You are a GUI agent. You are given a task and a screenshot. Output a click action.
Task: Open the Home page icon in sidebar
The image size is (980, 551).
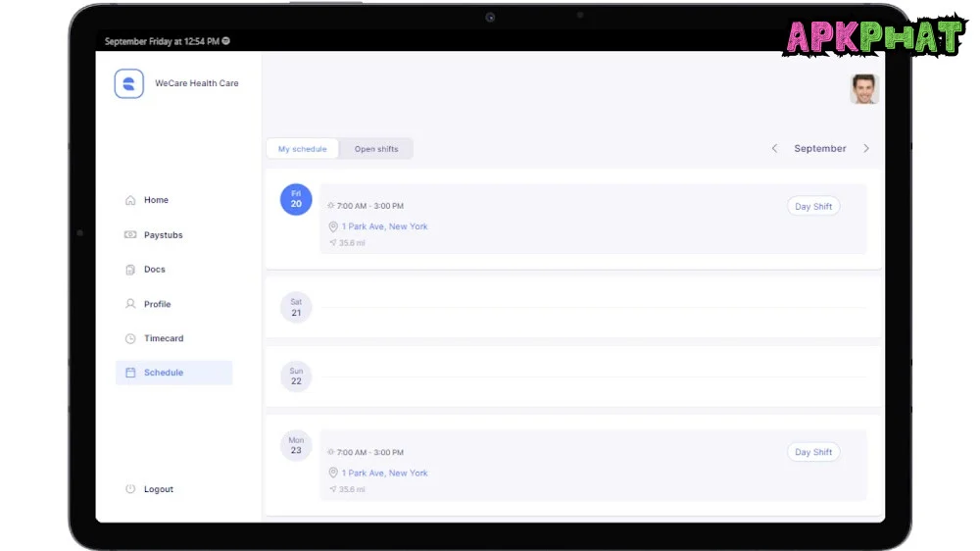pos(130,200)
